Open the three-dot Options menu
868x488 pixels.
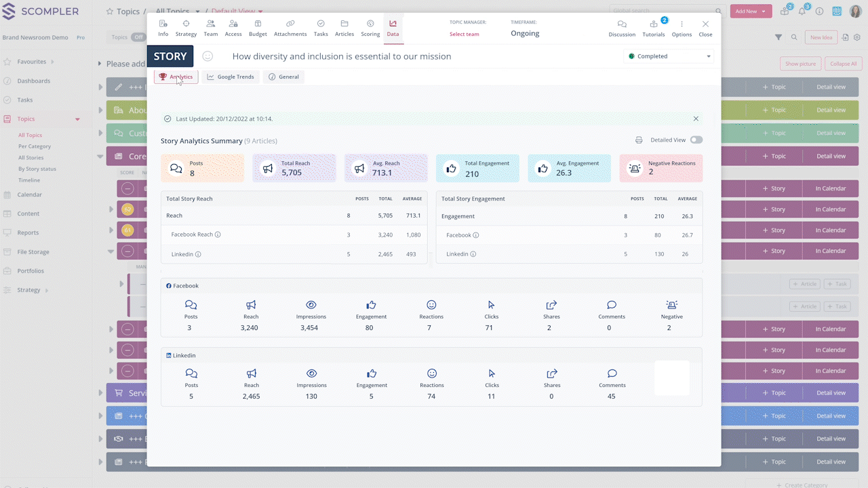pyautogui.click(x=682, y=24)
